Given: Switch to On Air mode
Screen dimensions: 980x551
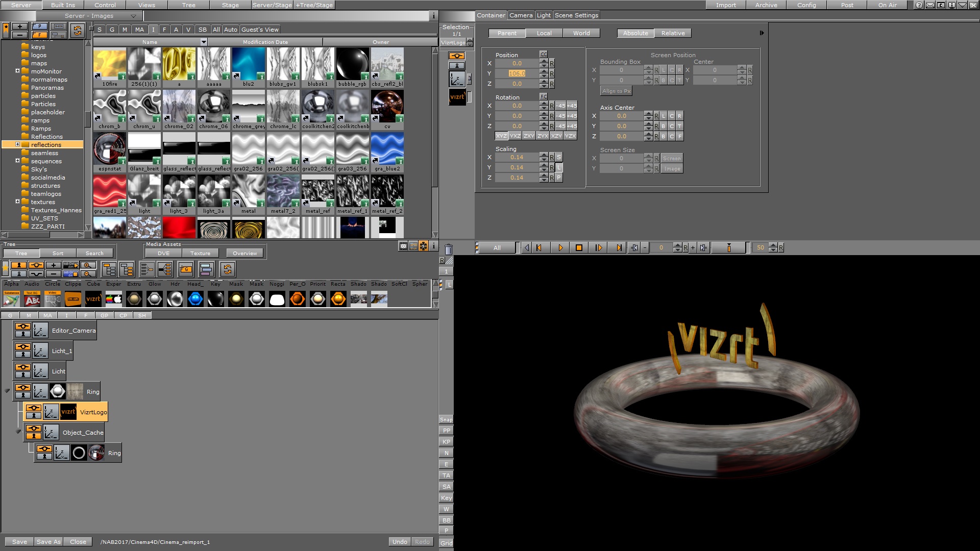Looking at the screenshot, I should click(x=887, y=5).
